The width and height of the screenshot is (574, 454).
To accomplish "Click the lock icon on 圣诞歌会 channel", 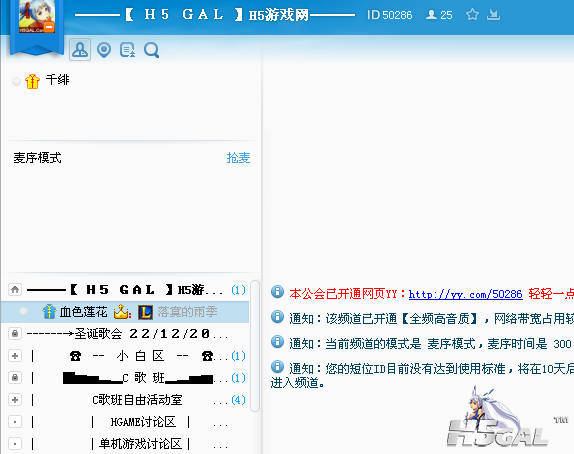I will point(15,334).
